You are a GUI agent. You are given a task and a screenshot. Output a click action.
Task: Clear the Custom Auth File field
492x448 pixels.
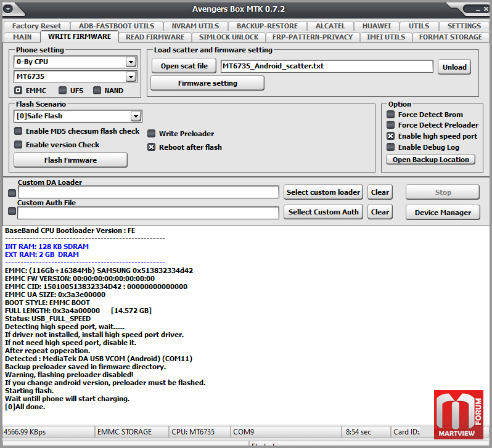pos(380,212)
